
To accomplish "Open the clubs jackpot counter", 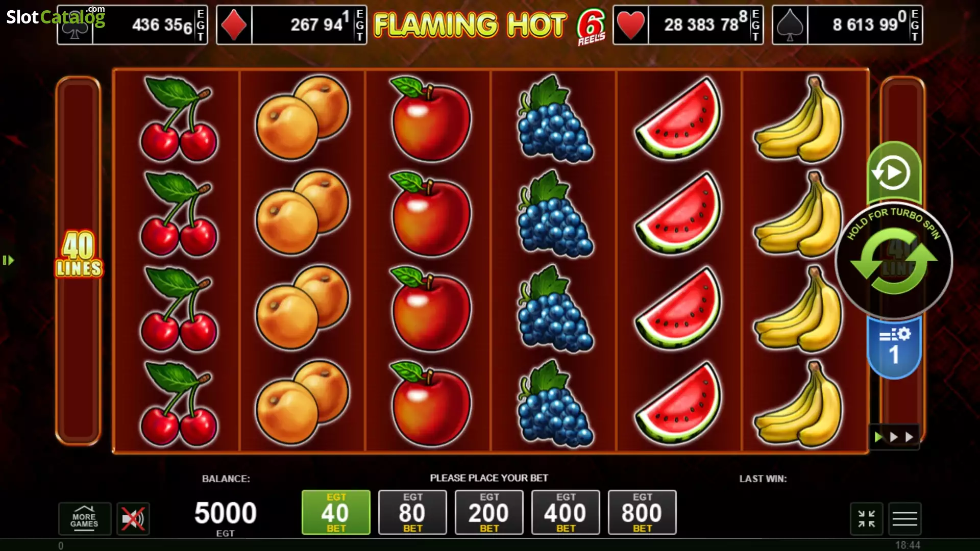I will [132, 25].
